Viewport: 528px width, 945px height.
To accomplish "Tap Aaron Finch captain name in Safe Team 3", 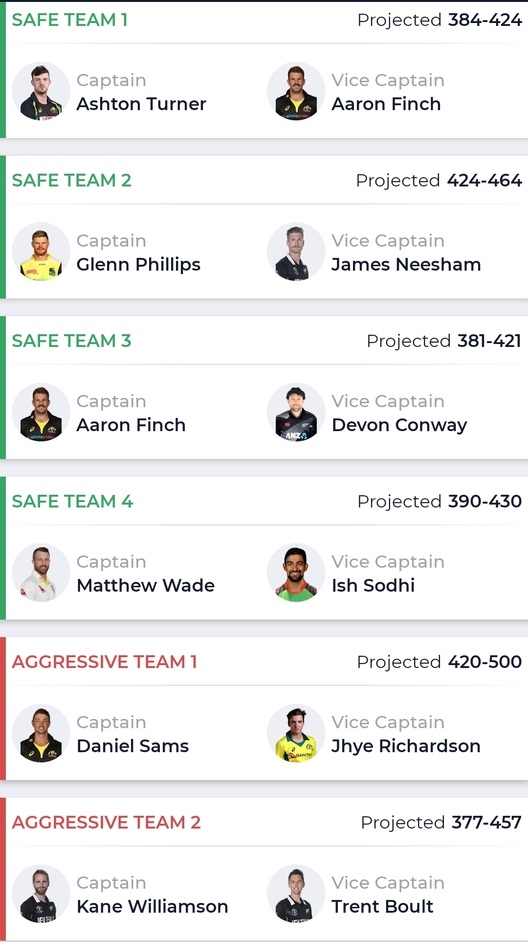I will tap(131, 425).
